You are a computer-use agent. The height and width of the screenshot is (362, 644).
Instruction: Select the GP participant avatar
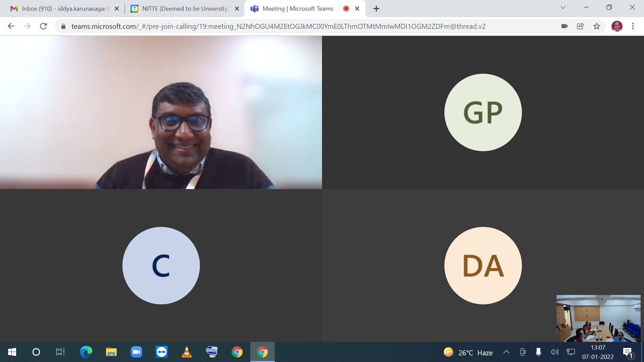[x=483, y=112]
